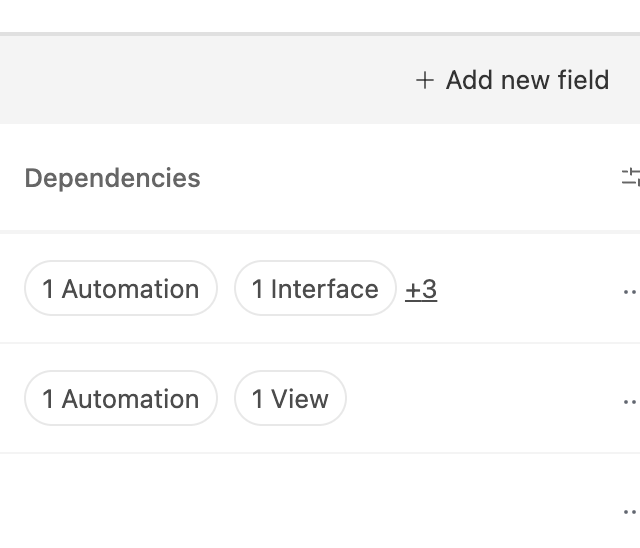
Task: Open 1 Automation pill in second row
Action: coord(121,398)
